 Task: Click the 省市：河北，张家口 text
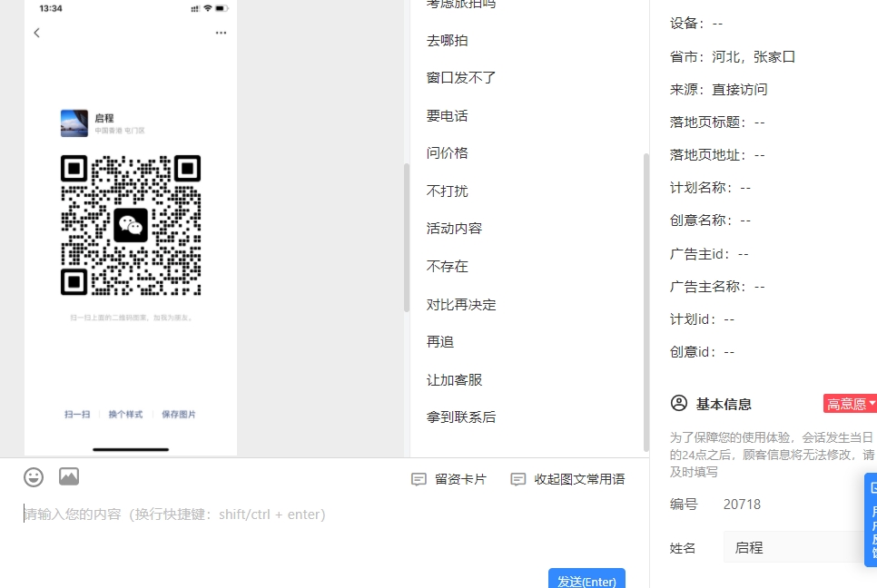733,57
